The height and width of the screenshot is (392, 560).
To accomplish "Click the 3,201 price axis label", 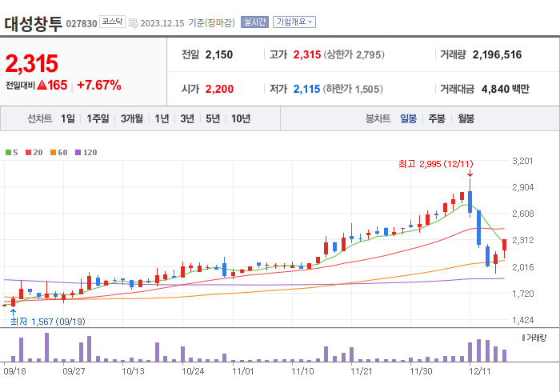I will tap(522, 161).
